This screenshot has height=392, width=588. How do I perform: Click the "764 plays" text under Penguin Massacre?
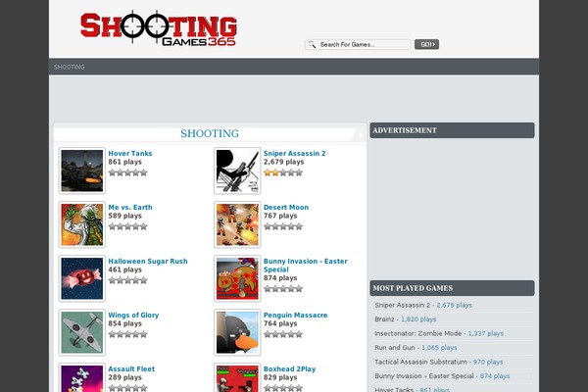[280, 323]
